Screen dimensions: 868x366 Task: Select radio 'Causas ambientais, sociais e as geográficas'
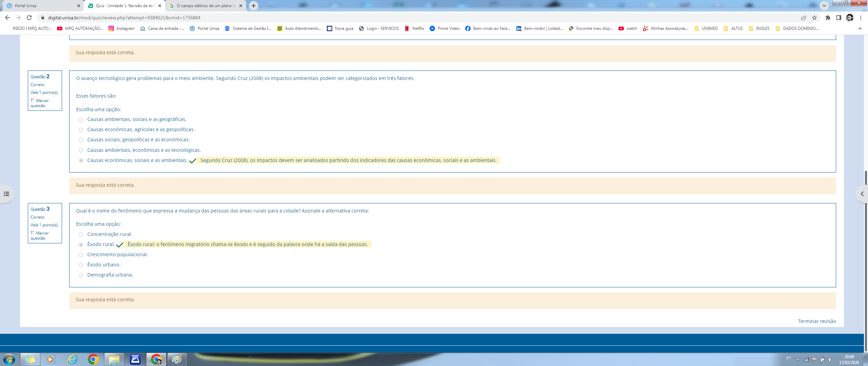pos(81,120)
